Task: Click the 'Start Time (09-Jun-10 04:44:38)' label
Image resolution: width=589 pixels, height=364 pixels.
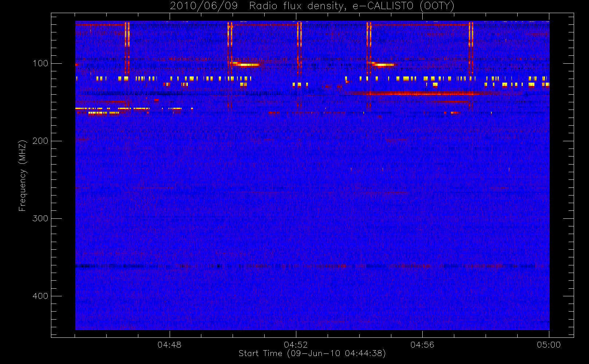Action: pyautogui.click(x=312, y=353)
